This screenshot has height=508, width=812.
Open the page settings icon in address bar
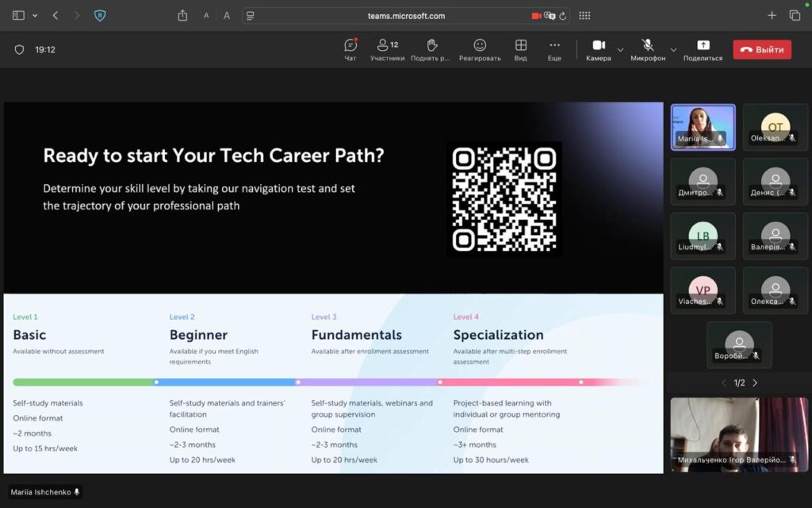coord(250,16)
